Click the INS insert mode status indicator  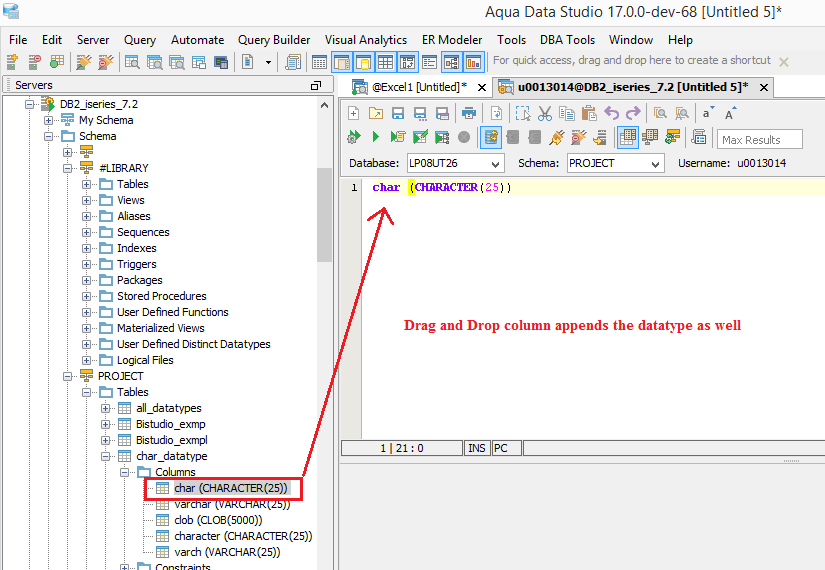pyautogui.click(x=477, y=448)
